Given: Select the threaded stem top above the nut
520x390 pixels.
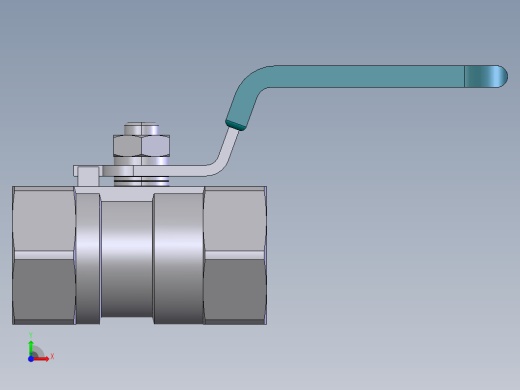Looking at the screenshot, I should (x=141, y=129).
